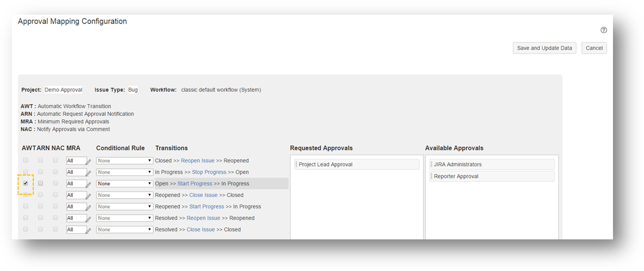The height and width of the screenshot is (271, 644).
Task: Uncheck AWT for Open Start Progress transition
Action: 25,183
